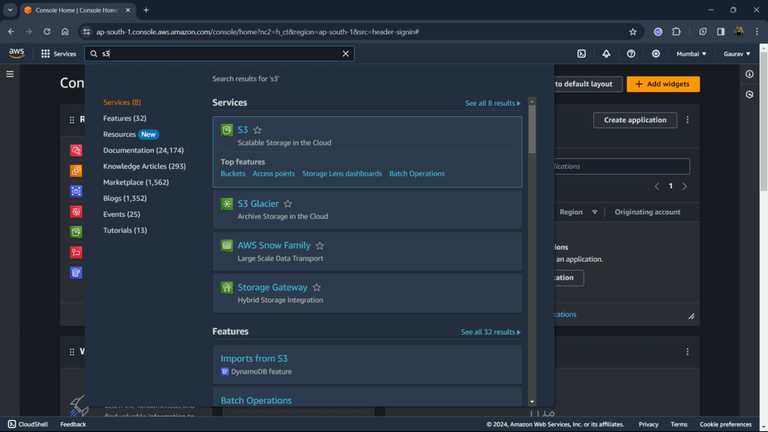Open Privacy footer link
Image resolution: width=768 pixels, height=432 pixels.
pyautogui.click(x=648, y=424)
